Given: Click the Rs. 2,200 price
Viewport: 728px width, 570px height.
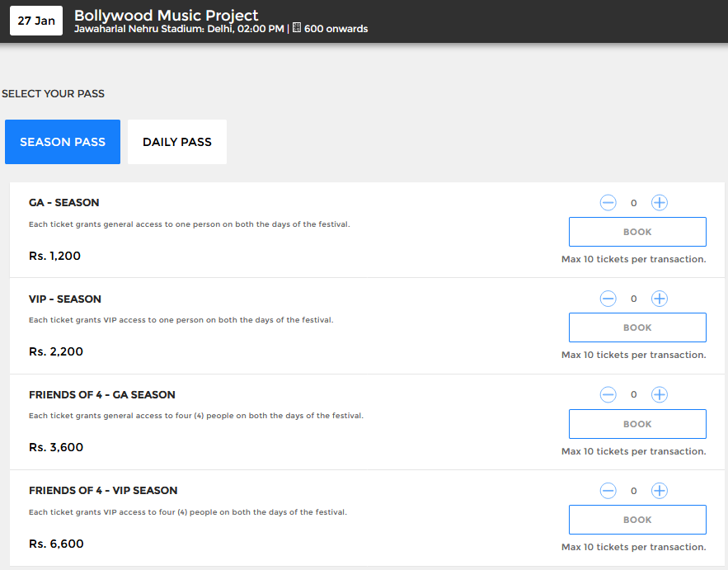Looking at the screenshot, I should [56, 351].
